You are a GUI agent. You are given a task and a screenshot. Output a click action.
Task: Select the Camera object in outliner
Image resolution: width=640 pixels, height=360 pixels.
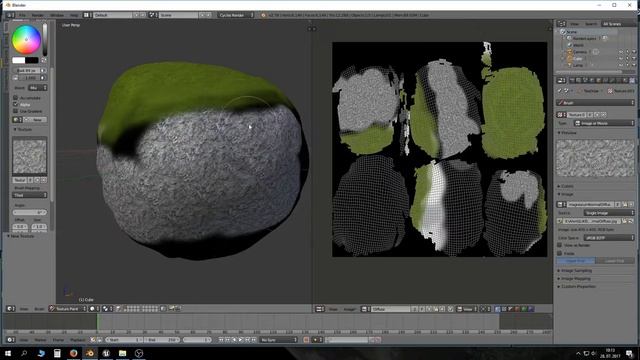pyautogui.click(x=580, y=52)
